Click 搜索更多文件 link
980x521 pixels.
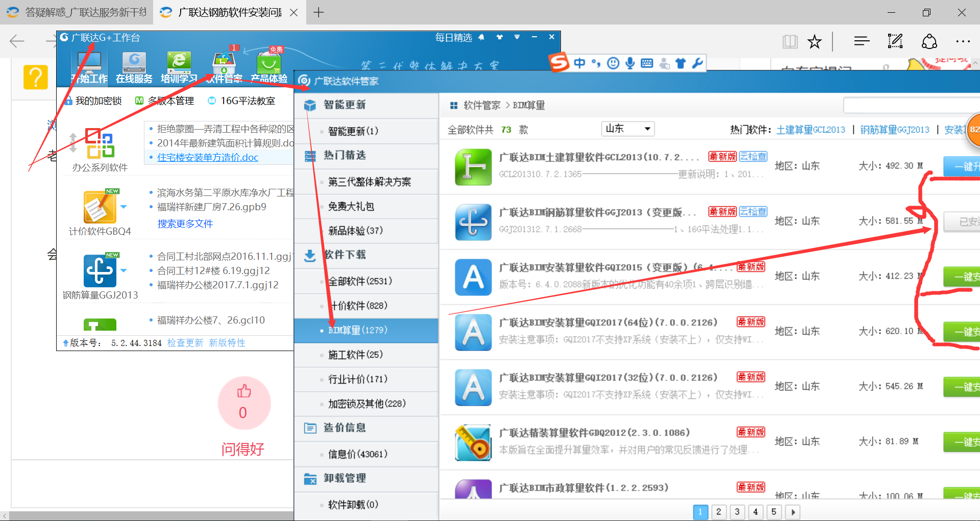185,224
